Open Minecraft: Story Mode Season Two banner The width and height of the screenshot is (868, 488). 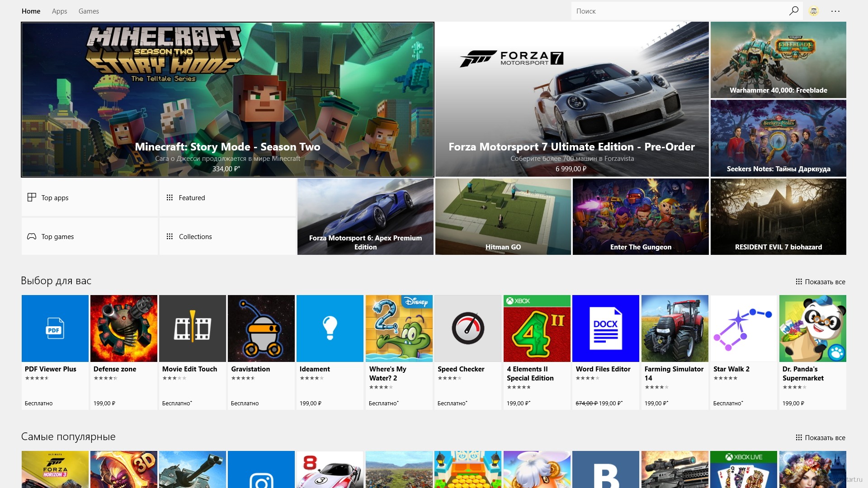coord(227,99)
